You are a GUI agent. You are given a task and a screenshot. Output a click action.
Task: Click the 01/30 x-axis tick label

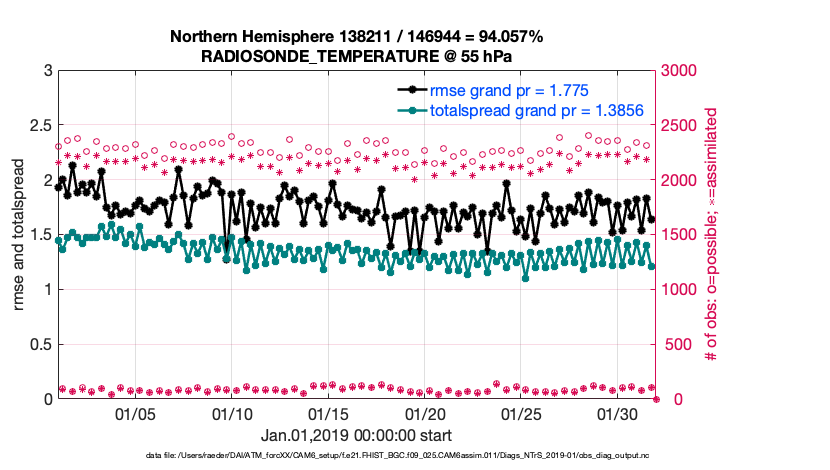(618, 414)
